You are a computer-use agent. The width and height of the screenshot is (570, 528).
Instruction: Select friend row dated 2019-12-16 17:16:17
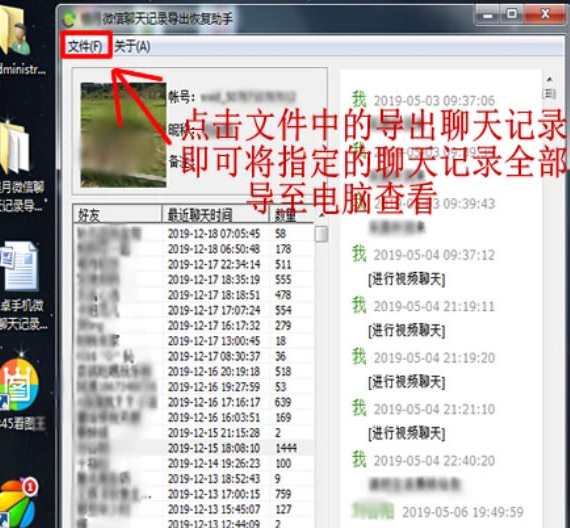[x=194, y=402]
